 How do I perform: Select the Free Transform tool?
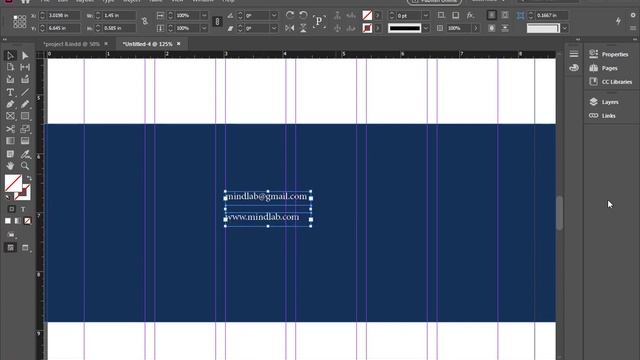(25, 129)
